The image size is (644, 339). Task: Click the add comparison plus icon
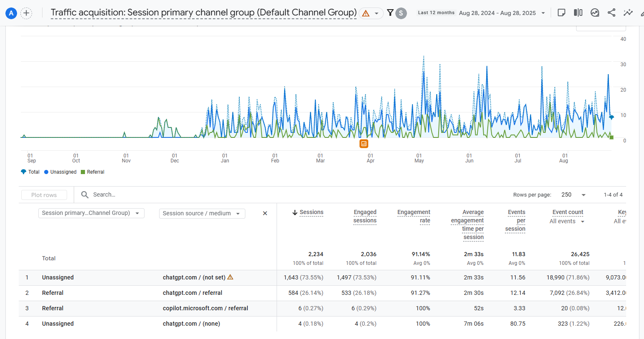[26, 13]
